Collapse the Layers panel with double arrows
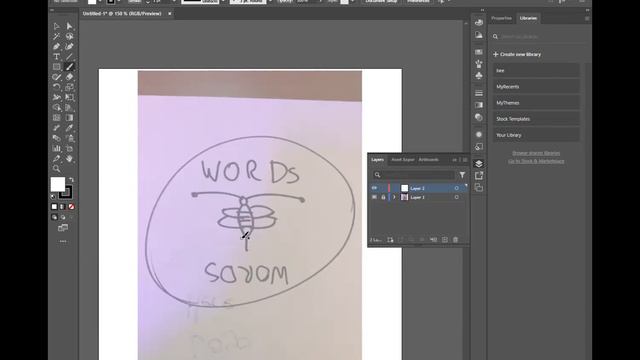The image size is (640, 360). 455,160
